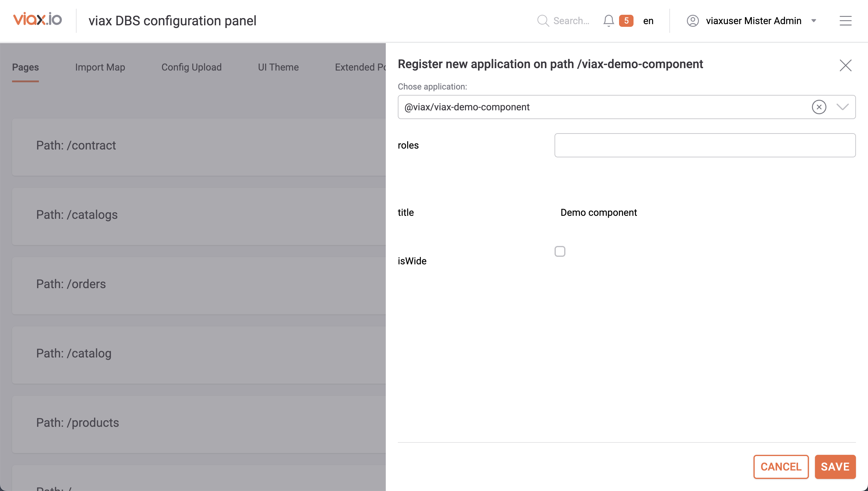Select the Path: /products card
Screen dimensions: 868x491
pyautogui.click(x=199, y=424)
